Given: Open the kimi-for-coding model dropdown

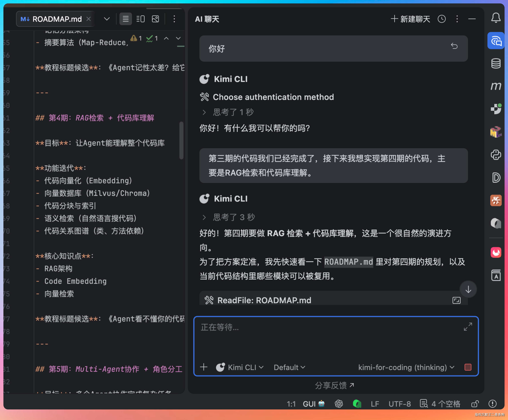Looking at the screenshot, I should click(x=406, y=367).
